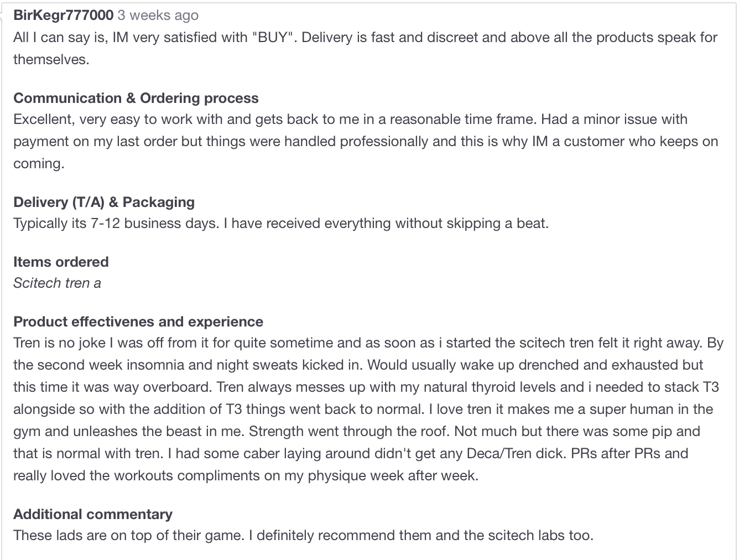Click the '3 weeks ago' timestamp

(158, 15)
